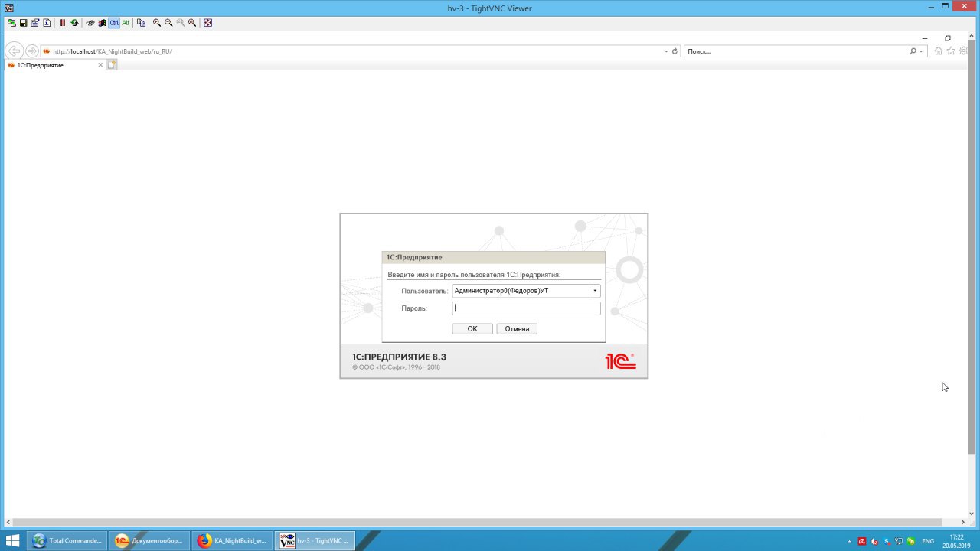Open the address bar history dropdown arrow

click(x=666, y=51)
